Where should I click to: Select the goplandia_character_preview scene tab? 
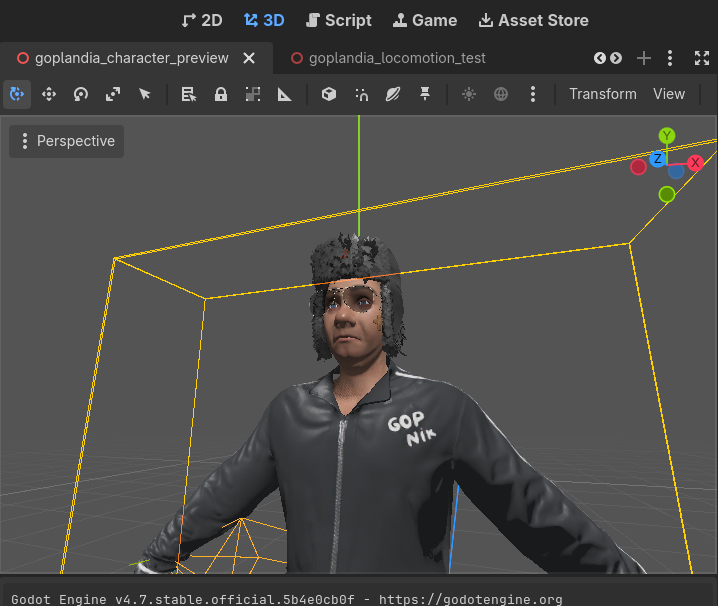click(131, 58)
